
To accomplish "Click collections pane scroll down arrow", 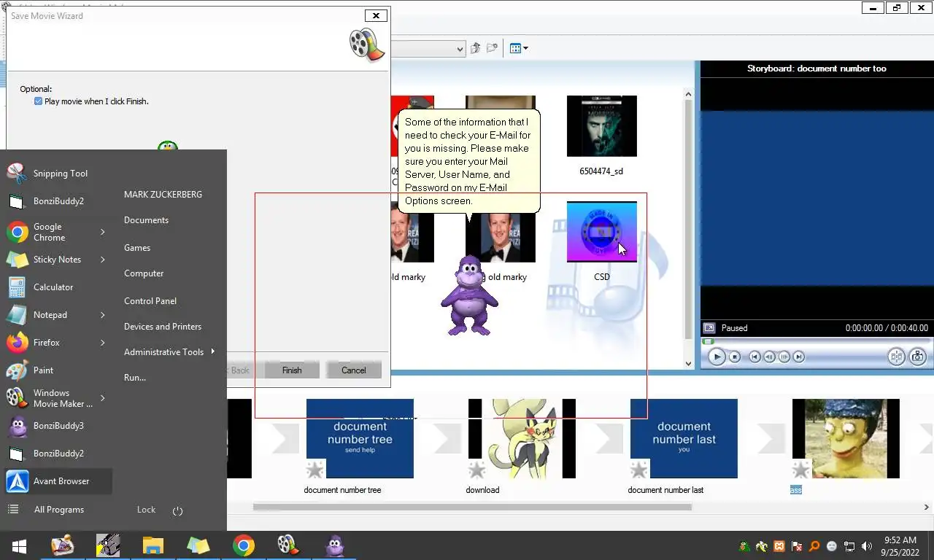I will (x=688, y=364).
